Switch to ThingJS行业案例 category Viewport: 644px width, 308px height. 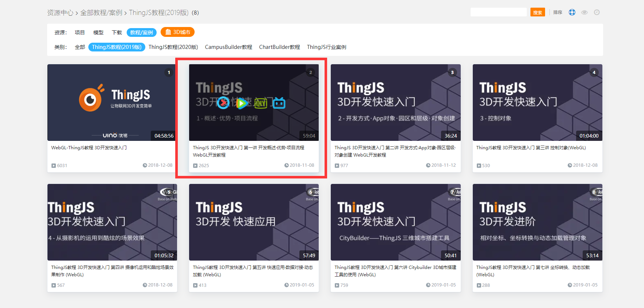(327, 47)
